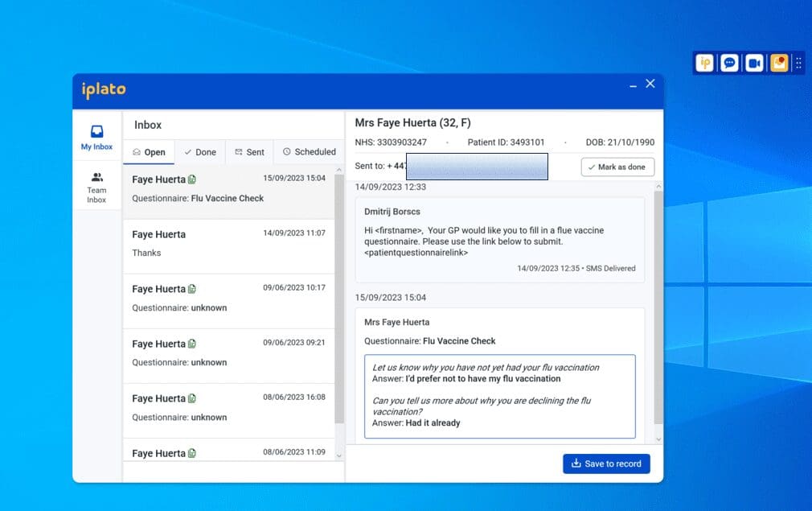The width and height of the screenshot is (812, 511).
Task: Open the chat bubble messaging toolbar icon
Action: [729, 63]
